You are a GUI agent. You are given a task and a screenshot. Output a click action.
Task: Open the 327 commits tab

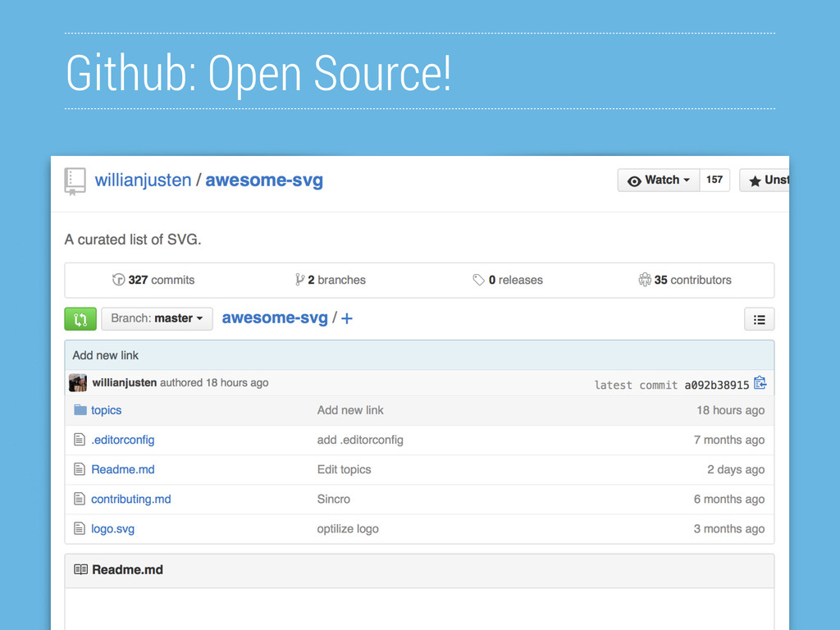pos(153,280)
